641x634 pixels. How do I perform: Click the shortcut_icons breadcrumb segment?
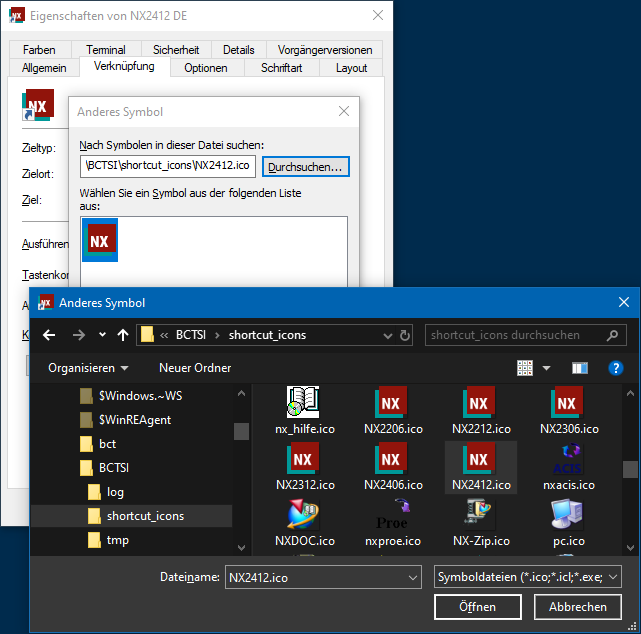pos(267,336)
